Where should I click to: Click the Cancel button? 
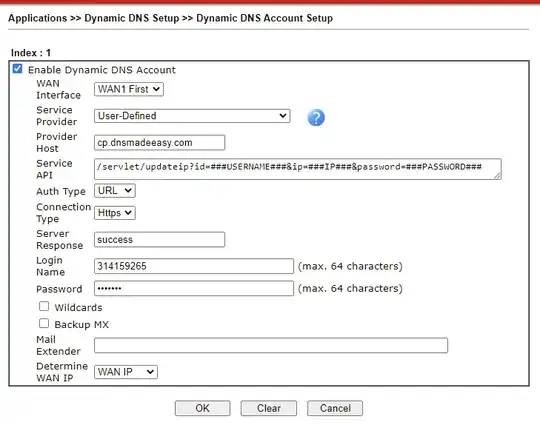click(x=335, y=408)
